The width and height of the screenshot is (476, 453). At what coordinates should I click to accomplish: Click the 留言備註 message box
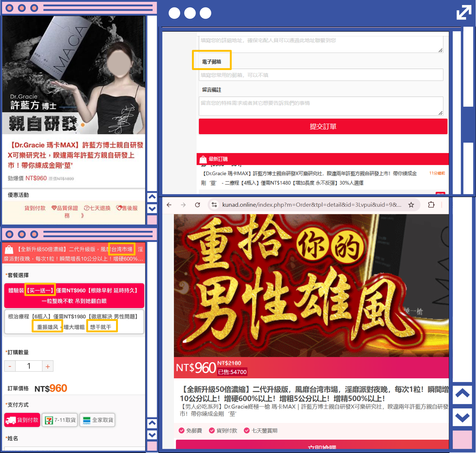[321, 106]
